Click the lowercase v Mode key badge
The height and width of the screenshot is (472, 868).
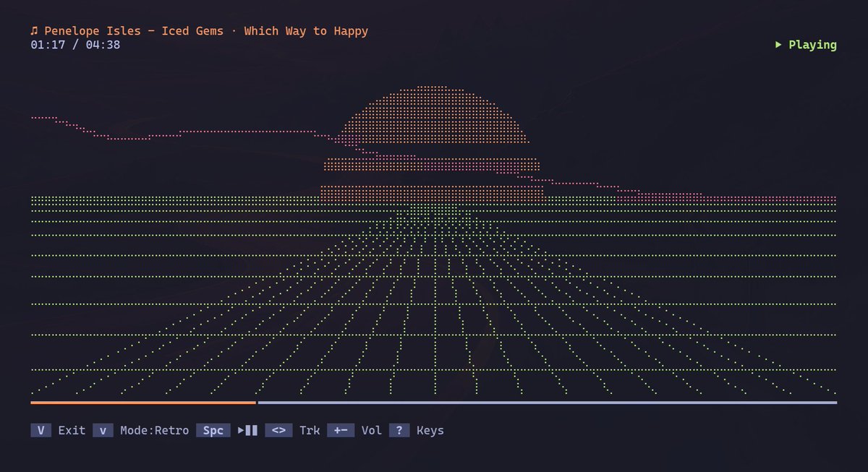point(103,431)
